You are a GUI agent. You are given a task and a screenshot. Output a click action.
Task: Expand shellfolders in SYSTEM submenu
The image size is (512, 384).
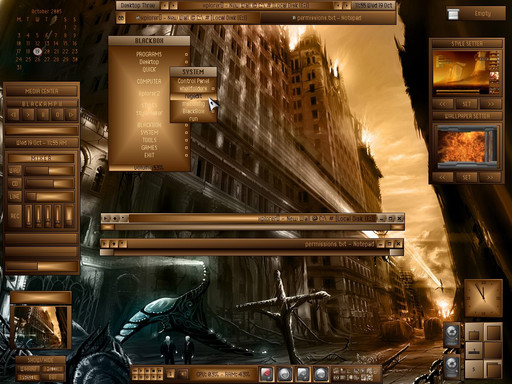click(193, 89)
